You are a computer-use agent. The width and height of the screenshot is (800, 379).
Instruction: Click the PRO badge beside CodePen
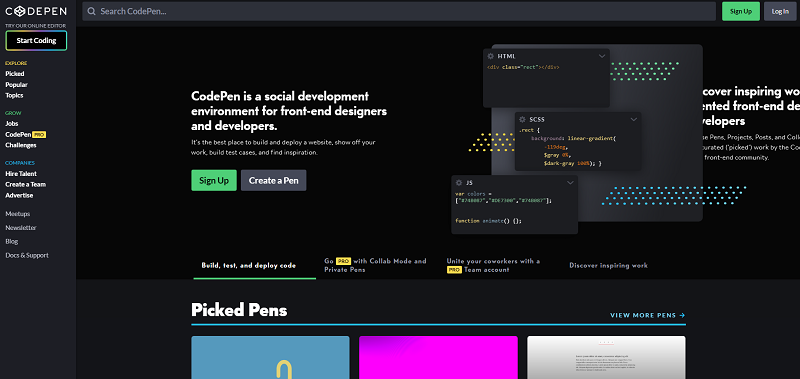point(39,135)
